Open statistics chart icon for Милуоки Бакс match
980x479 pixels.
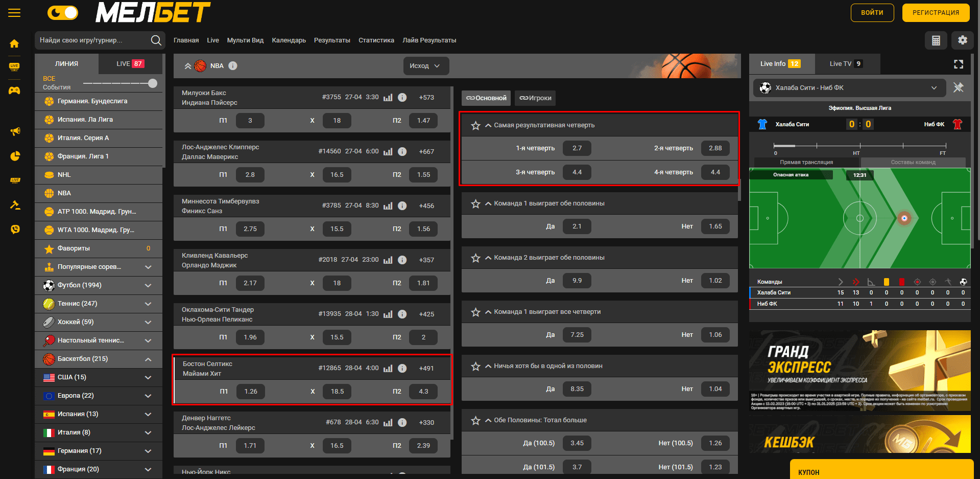[388, 97]
